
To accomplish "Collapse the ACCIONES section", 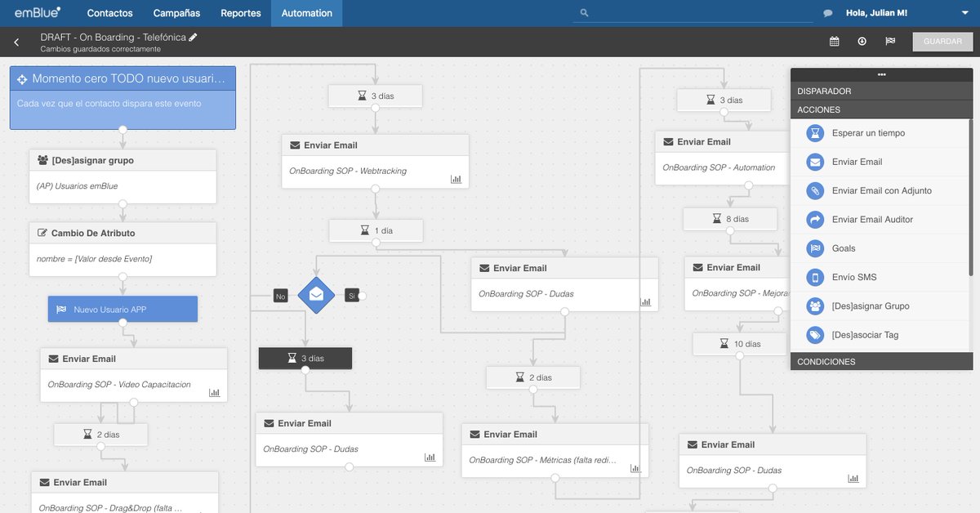I will coord(881,109).
